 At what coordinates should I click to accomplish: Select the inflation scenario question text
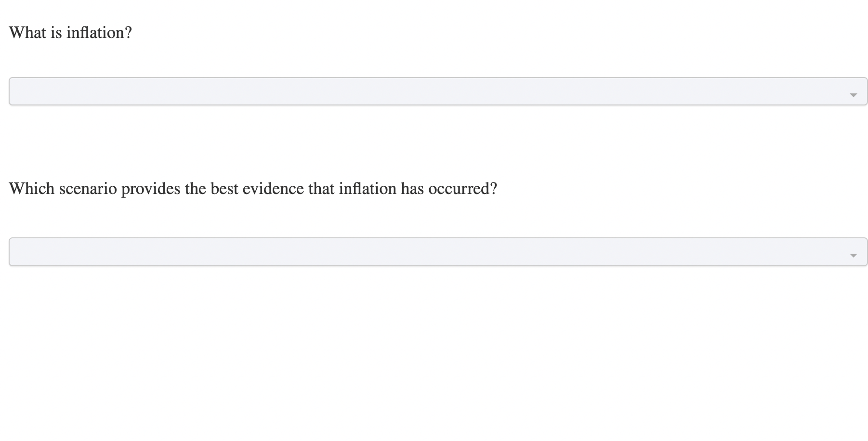(253, 188)
